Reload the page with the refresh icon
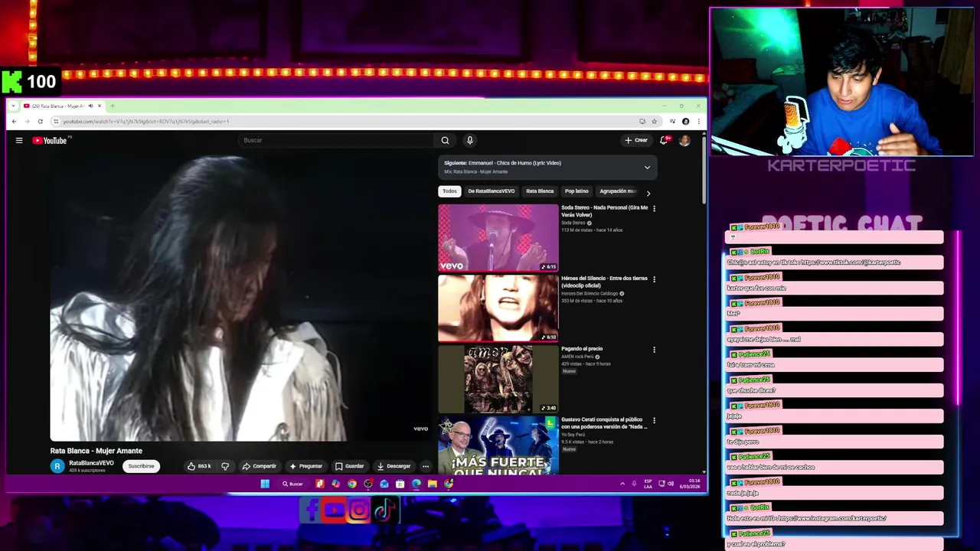 [40, 121]
